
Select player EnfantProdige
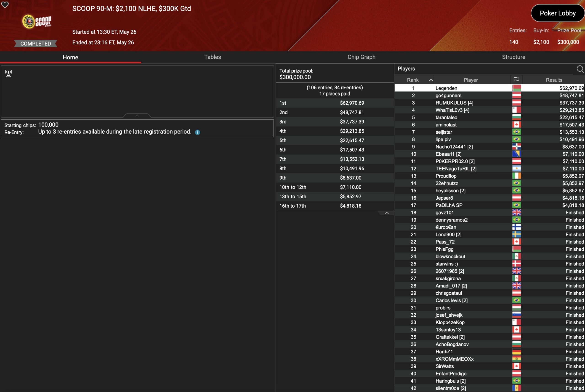point(489,373)
